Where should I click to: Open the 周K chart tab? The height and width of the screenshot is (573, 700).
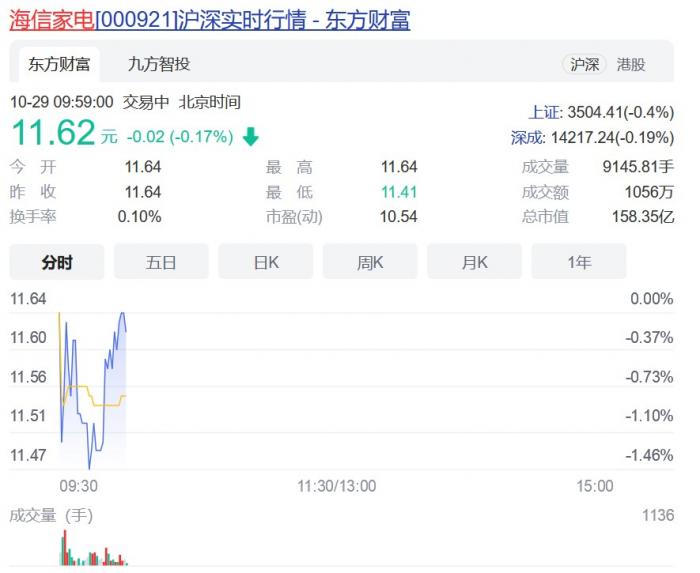coord(370,262)
